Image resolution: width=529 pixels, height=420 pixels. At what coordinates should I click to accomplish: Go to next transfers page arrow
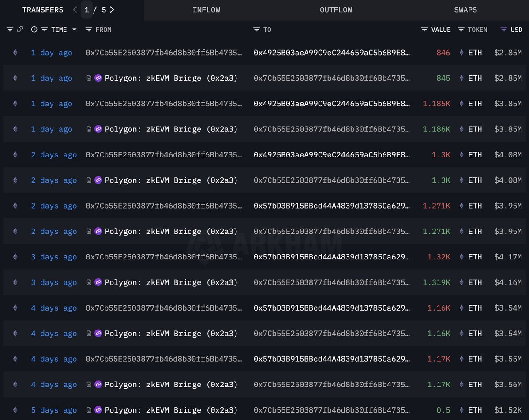[112, 10]
